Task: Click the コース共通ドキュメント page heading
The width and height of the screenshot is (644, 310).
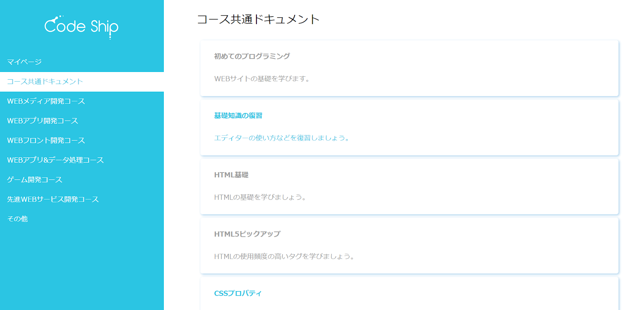Action: pos(258,19)
